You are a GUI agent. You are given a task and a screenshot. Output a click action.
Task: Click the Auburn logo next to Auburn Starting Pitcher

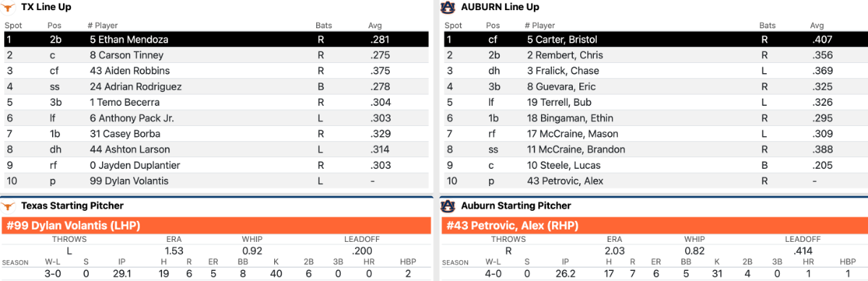pos(448,206)
